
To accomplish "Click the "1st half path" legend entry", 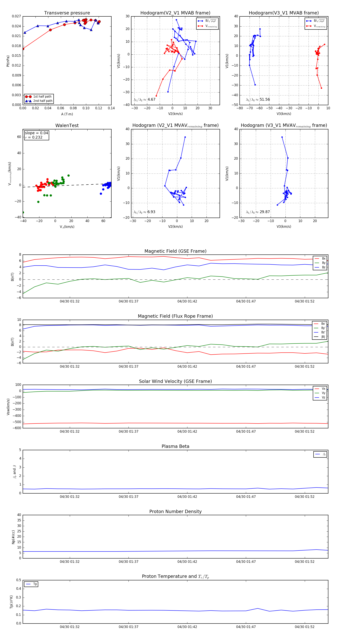I will (39, 96).
